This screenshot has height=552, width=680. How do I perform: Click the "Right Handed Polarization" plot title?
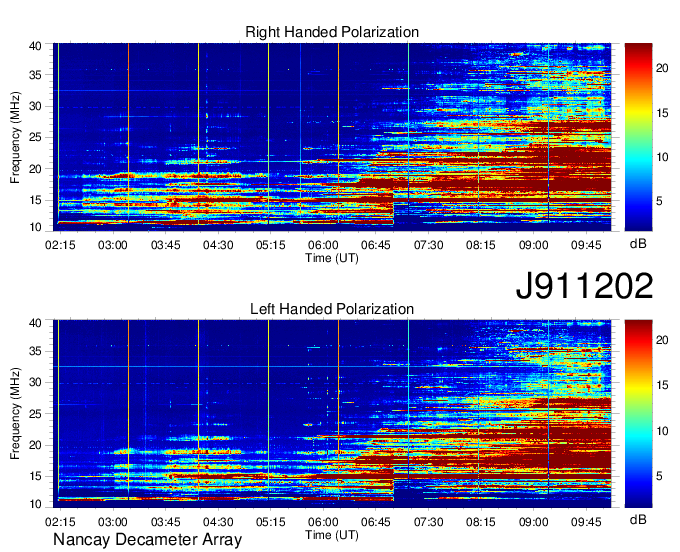(x=332, y=32)
